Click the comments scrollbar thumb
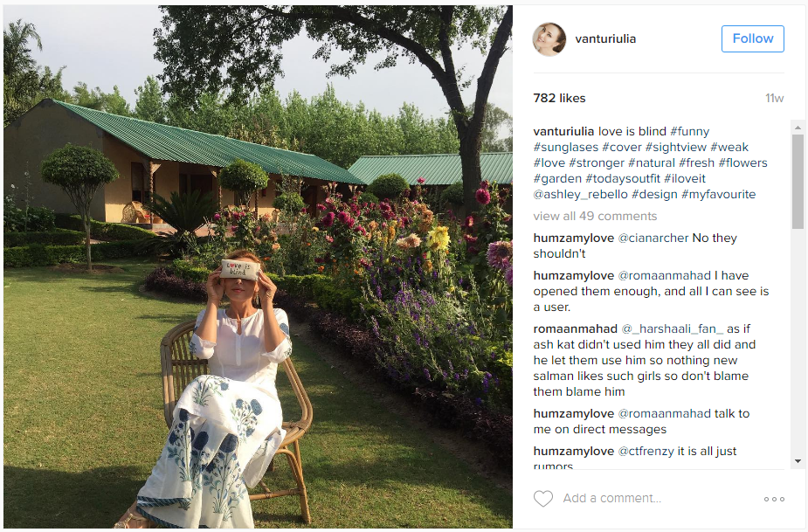Image resolution: width=808 pixels, height=532 pixels. pos(798,181)
